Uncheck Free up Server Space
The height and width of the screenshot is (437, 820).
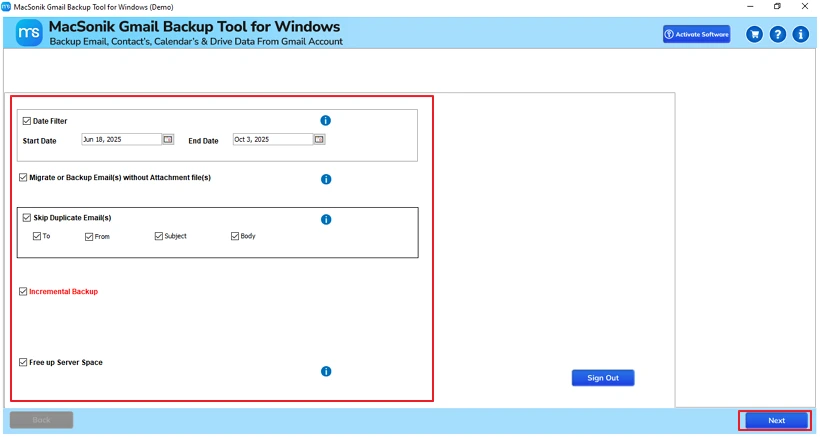[x=24, y=362]
